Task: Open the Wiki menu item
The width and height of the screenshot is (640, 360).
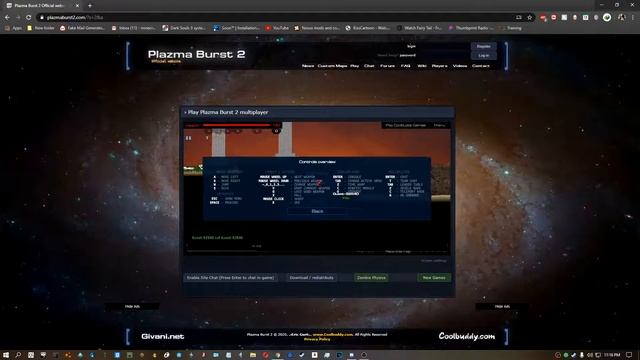Action: 422,66
